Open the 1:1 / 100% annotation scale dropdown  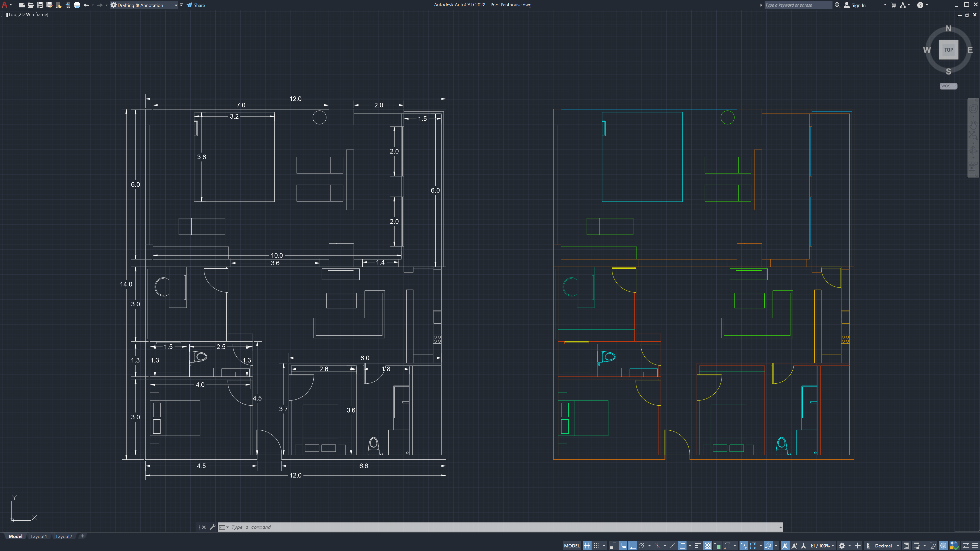832,546
